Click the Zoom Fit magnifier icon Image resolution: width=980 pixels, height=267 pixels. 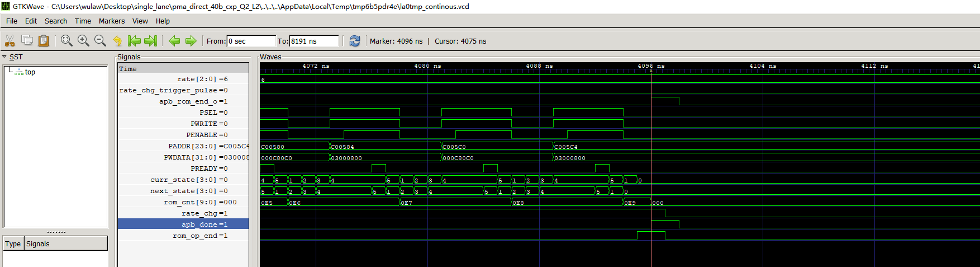[x=66, y=41]
